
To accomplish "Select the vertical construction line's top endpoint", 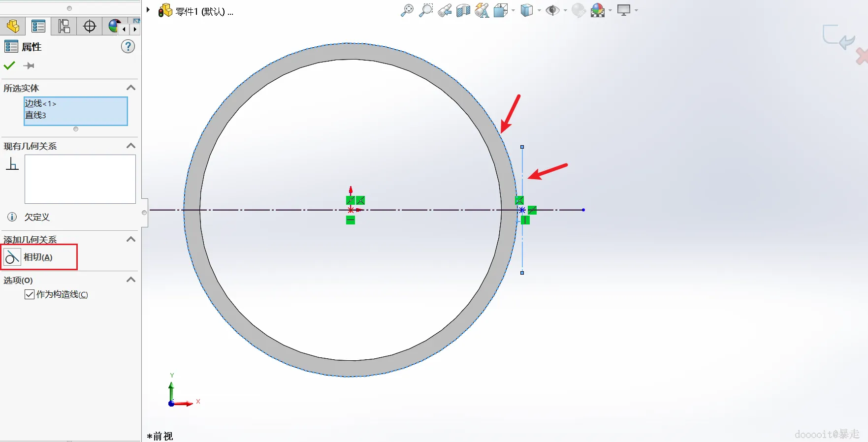I will click(x=522, y=147).
